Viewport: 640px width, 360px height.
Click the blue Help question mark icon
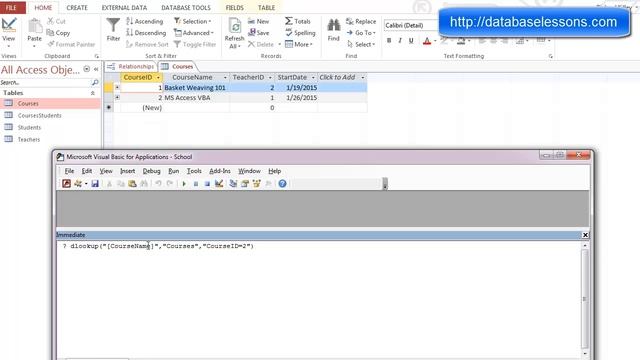(282, 184)
